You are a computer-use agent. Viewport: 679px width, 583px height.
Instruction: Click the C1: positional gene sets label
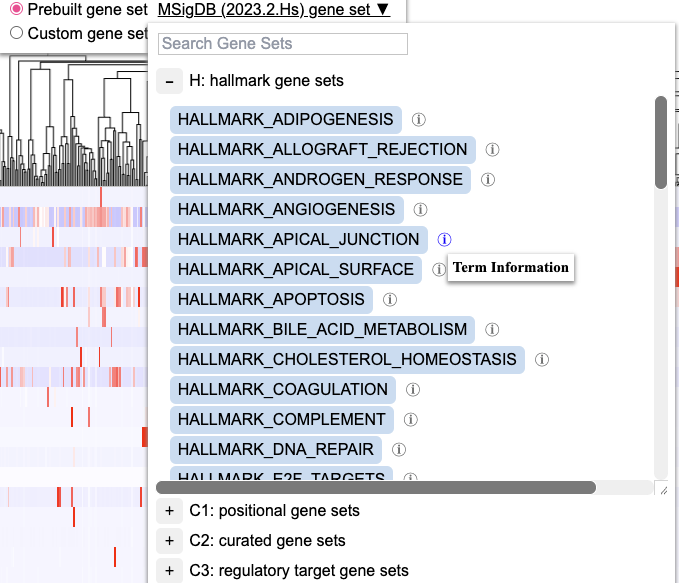tap(275, 511)
